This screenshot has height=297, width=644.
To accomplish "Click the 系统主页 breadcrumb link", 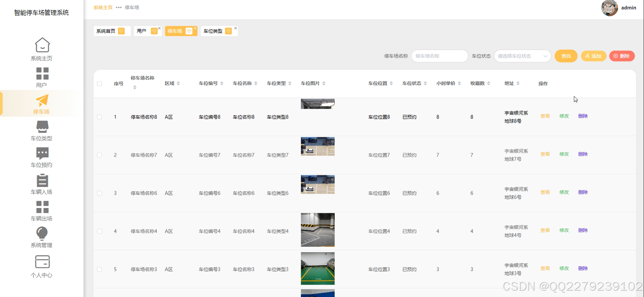I will tap(103, 7).
